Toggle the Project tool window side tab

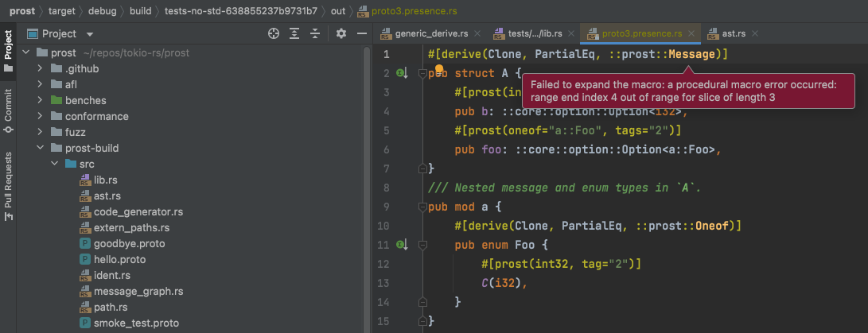(8, 52)
